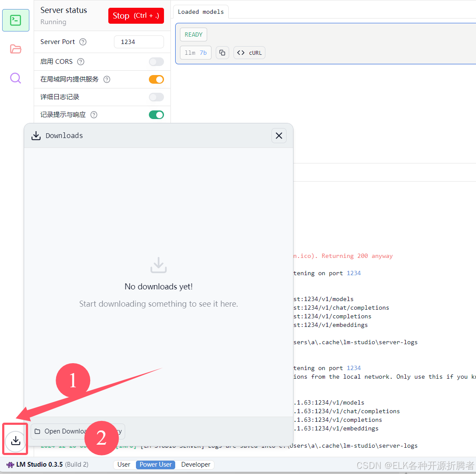Copy the model identifier with copy icon
This screenshot has width=476, height=474.
[222, 53]
